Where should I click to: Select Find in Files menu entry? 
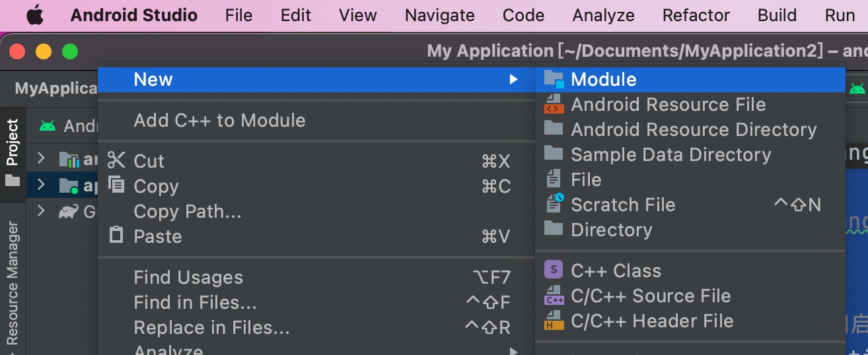point(195,303)
